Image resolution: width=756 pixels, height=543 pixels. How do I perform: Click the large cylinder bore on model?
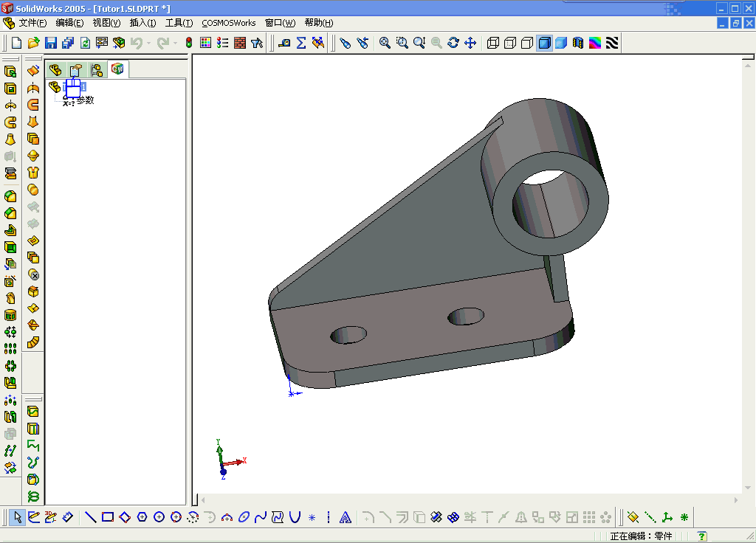pyautogui.click(x=550, y=204)
